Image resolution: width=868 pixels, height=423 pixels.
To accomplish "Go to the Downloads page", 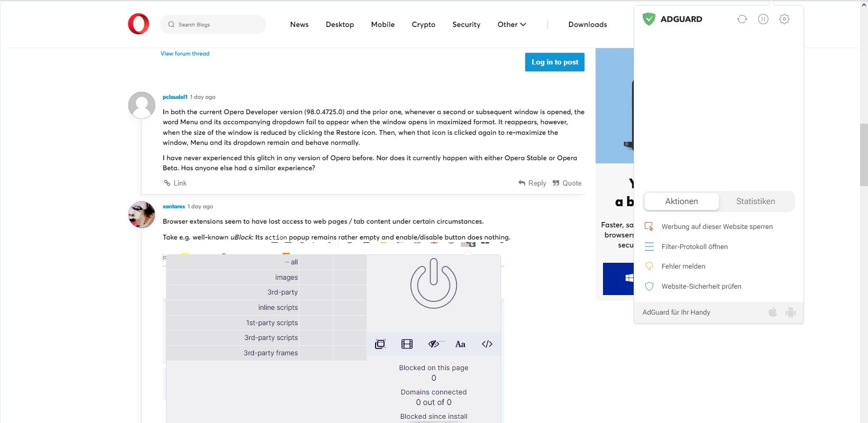I will (588, 24).
